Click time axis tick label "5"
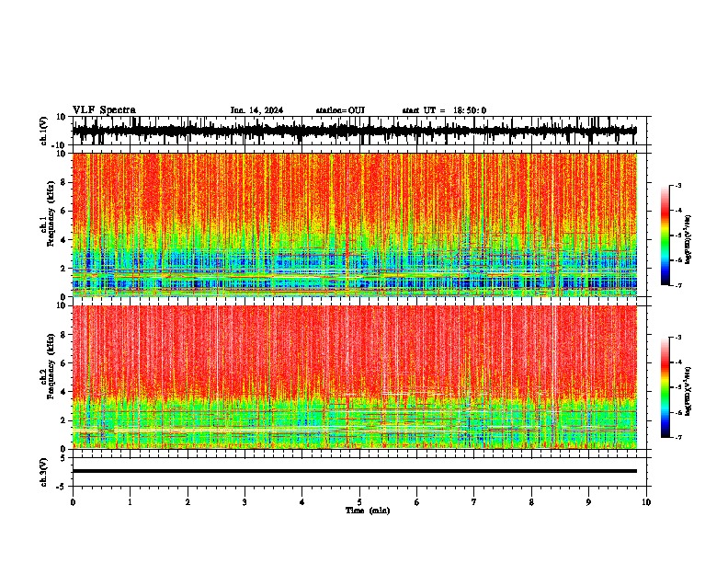Screen dimensions: 728x563 [359, 502]
